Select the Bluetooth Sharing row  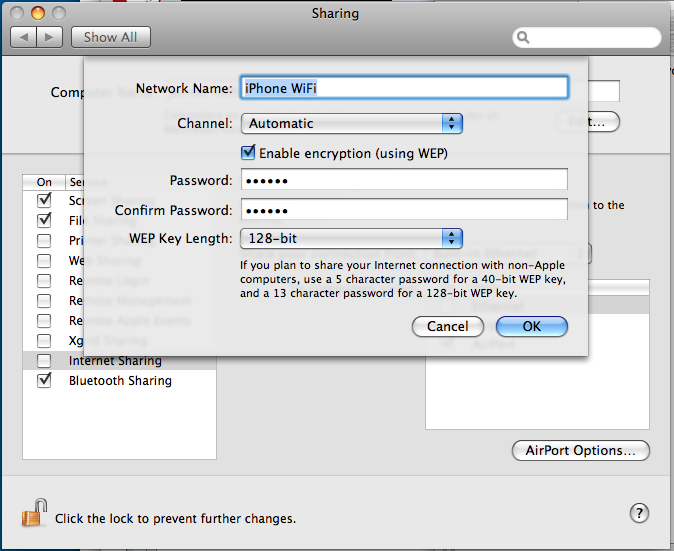(119, 380)
